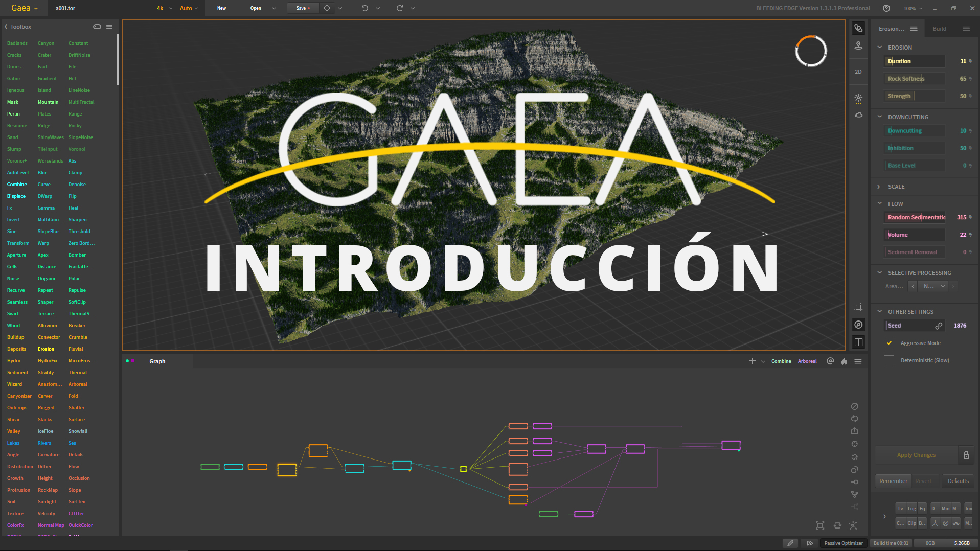Click the flame icon in the Graph toolbar
The height and width of the screenshot is (551, 980).
[x=844, y=361]
